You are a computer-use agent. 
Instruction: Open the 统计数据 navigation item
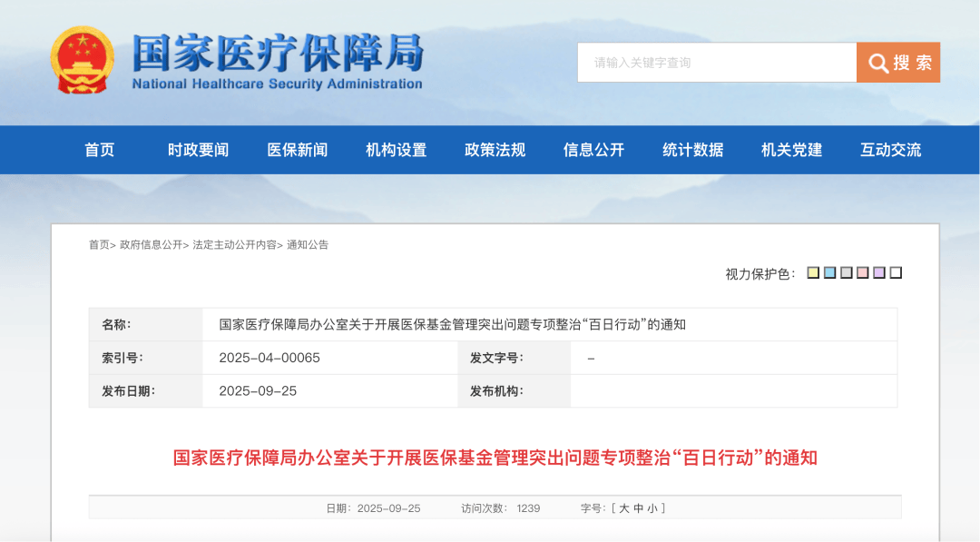pyautogui.click(x=693, y=150)
